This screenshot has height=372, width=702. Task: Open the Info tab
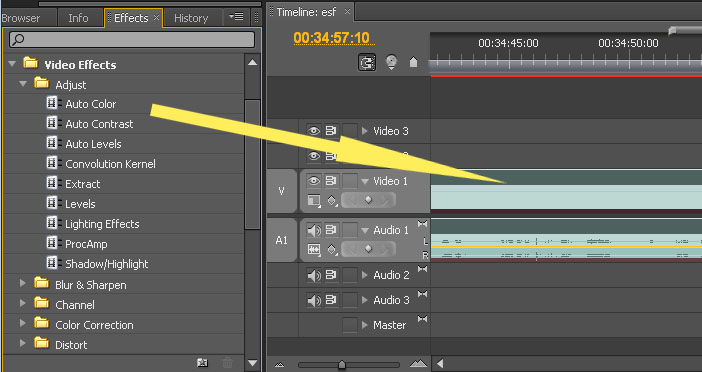pyautogui.click(x=78, y=18)
